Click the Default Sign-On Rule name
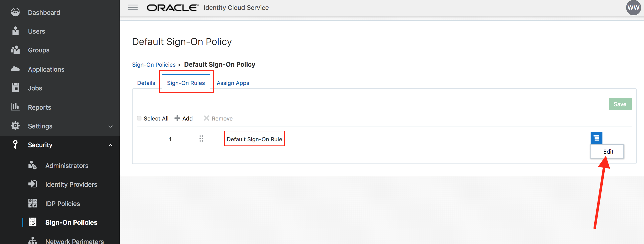The width and height of the screenshot is (644, 244). tap(254, 139)
